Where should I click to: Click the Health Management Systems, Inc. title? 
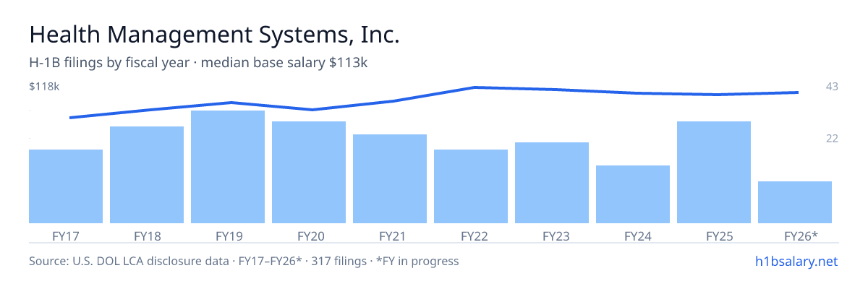pyautogui.click(x=214, y=35)
